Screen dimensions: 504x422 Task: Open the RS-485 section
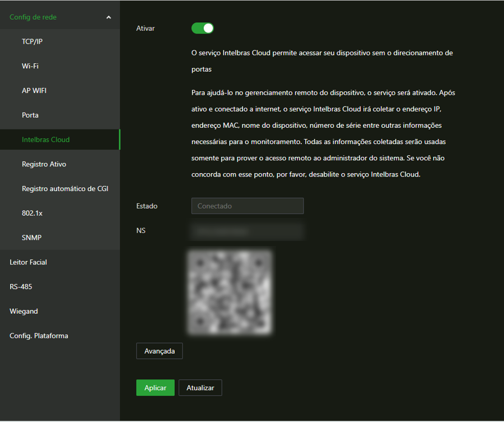click(x=21, y=286)
